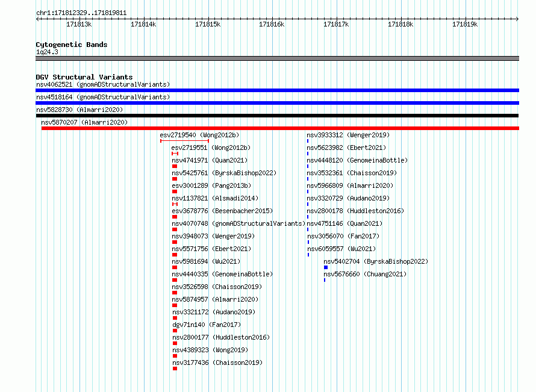Click the nsv3321172 Audano2019 label
Screen dimensions: 536x392
214,312
